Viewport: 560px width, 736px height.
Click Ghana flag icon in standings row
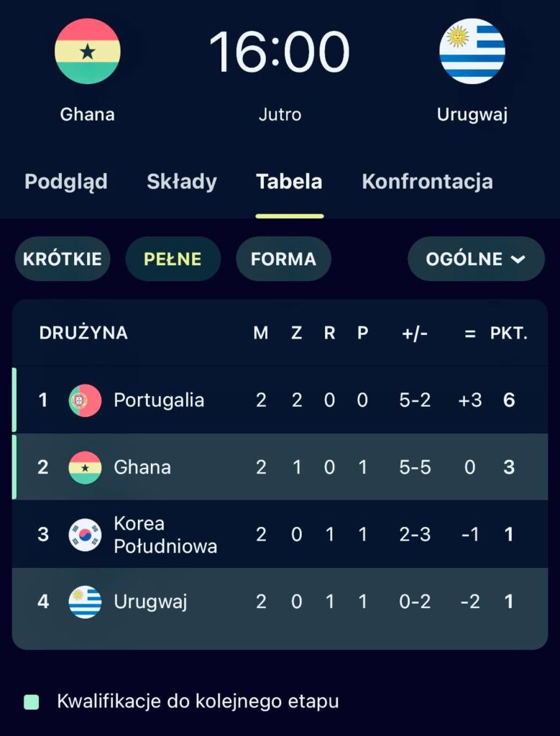[x=85, y=467]
